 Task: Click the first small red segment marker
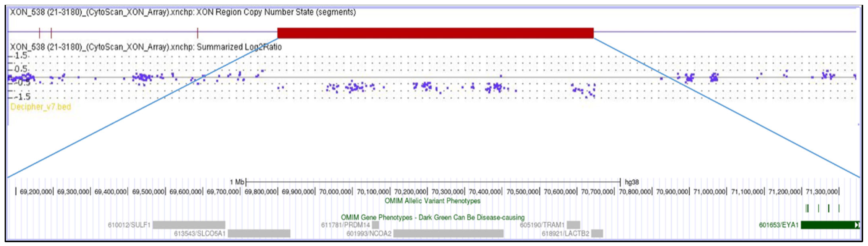tap(39, 33)
